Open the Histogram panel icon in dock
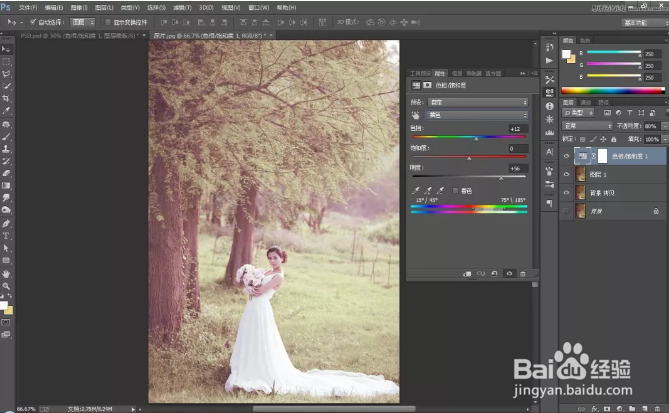The image size is (669, 413). 550,133
